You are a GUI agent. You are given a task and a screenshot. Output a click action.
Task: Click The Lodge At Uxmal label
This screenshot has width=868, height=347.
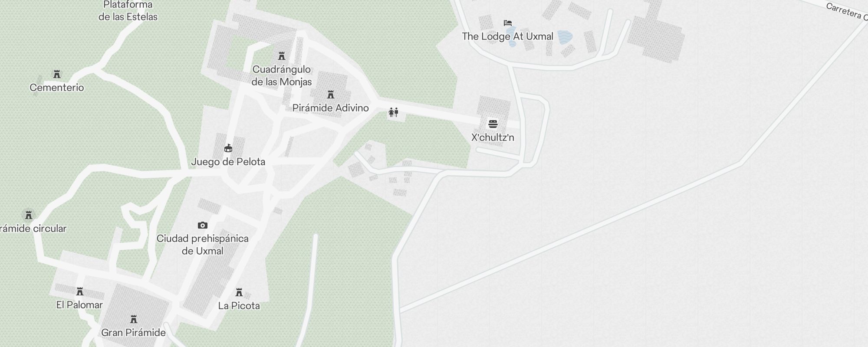pyautogui.click(x=507, y=36)
